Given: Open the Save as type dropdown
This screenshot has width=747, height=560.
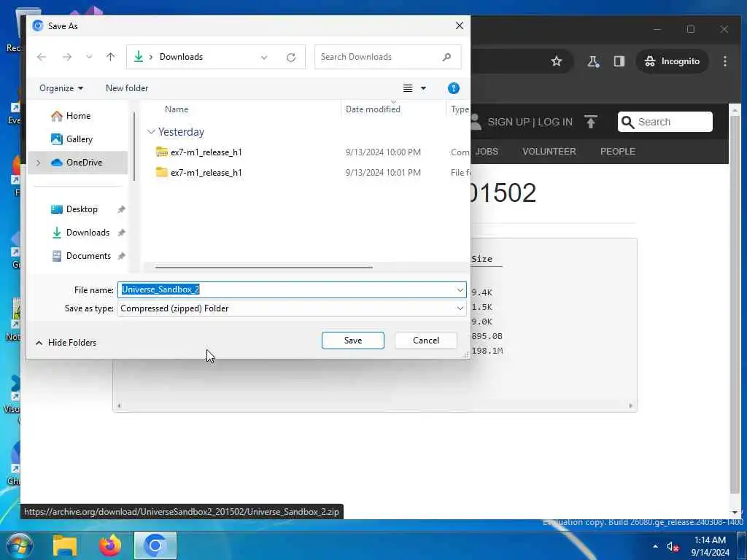Looking at the screenshot, I should pyautogui.click(x=292, y=308).
